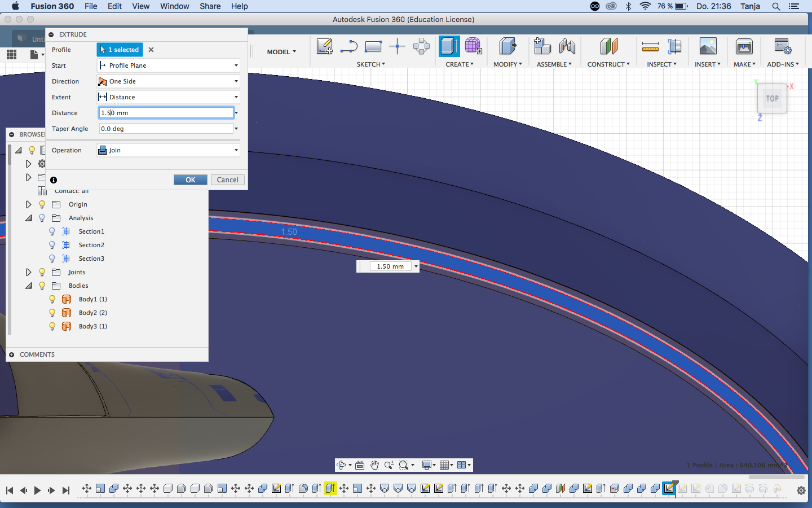This screenshot has height=508, width=812.
Task: Toggle visibility bulb of Section1
Action: point(52,231)
